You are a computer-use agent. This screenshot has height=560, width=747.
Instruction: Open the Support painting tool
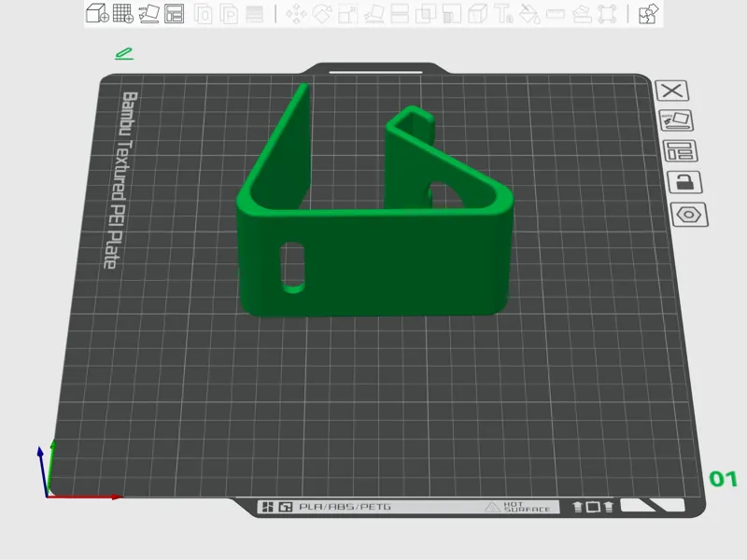click(x=451, y=14)
